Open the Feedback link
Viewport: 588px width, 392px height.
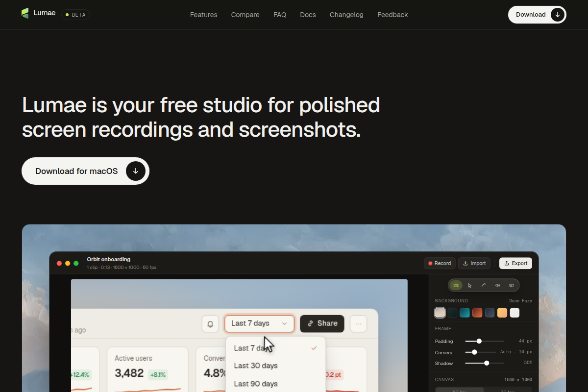pos(392,15)
